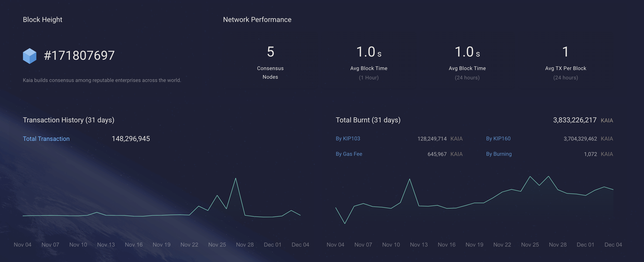This screenshot has width=644, height=262.
Task: Click Dec 01 label on burnt chart
Action: point(585,245)
